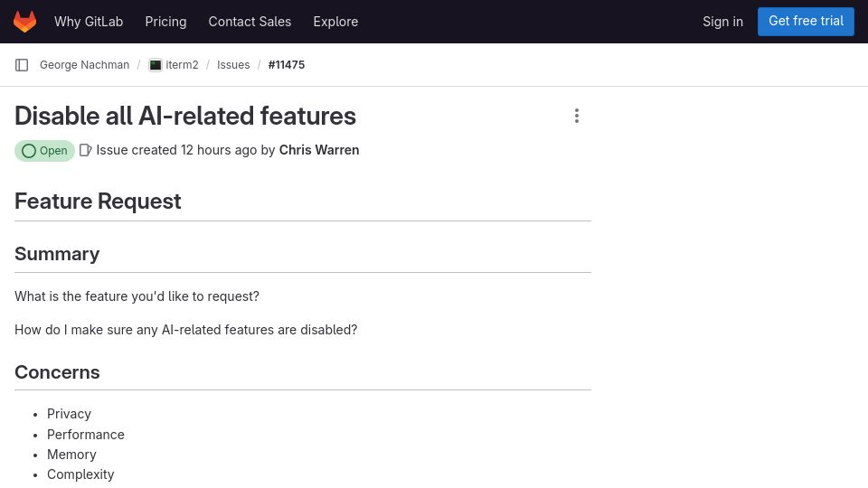Click the Summary heading
The width and height of the screenshot is (868, 488).
point(57,253)
